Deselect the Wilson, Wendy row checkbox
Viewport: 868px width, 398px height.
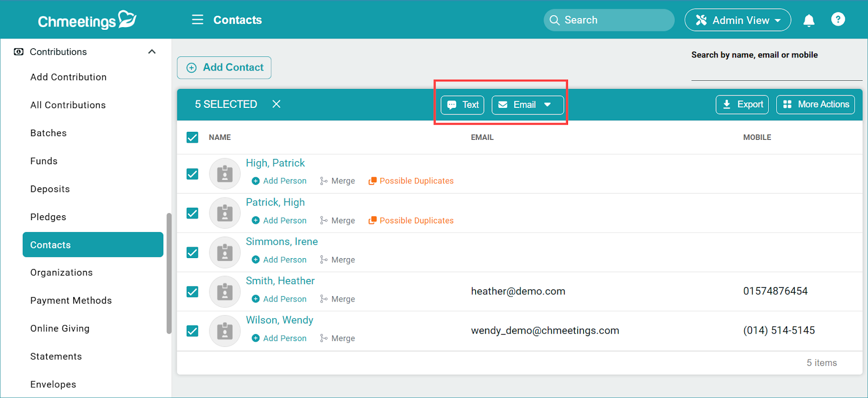[193, 331]
